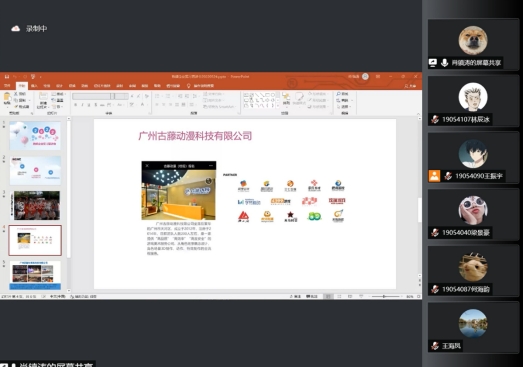Viewport: 523px width, 367px height.
Task: Start Slide Show from status bar icon
Action: (361, 296)
